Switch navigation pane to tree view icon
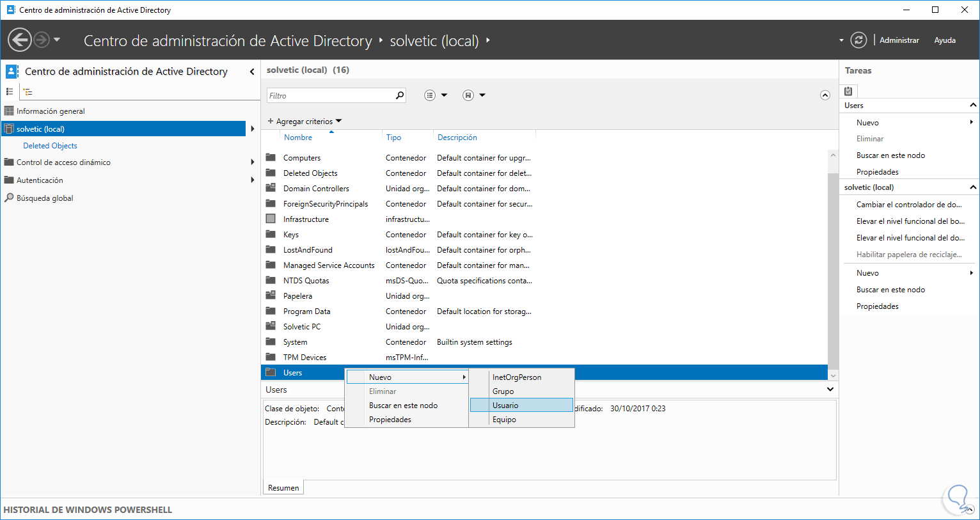 click(x=28, y=91)
